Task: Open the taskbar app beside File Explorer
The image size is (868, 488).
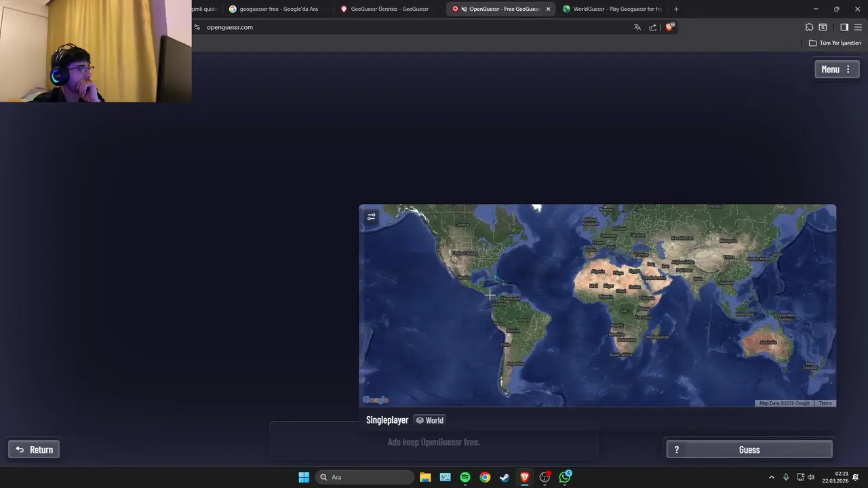Action: click(445, 477)
